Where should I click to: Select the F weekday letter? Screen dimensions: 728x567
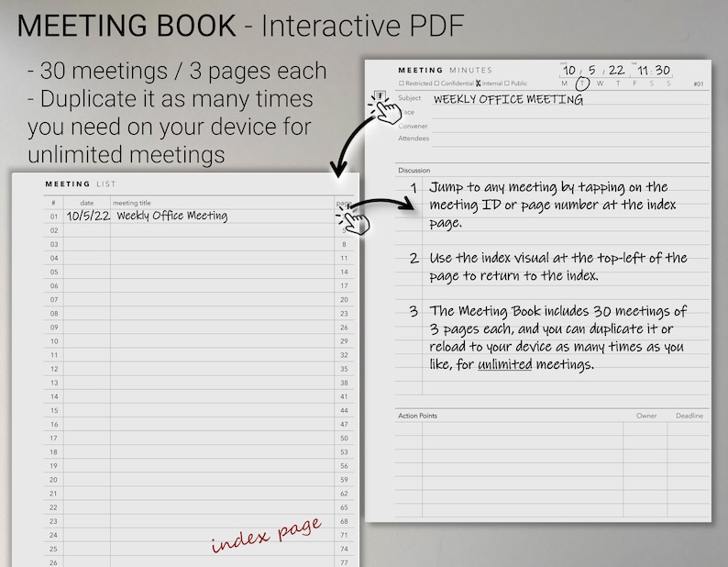(634, 83)
